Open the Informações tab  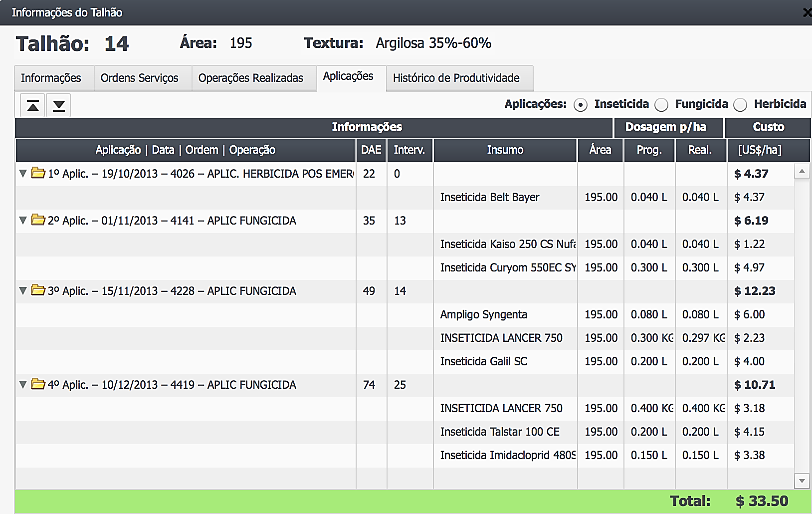(54, 78)
